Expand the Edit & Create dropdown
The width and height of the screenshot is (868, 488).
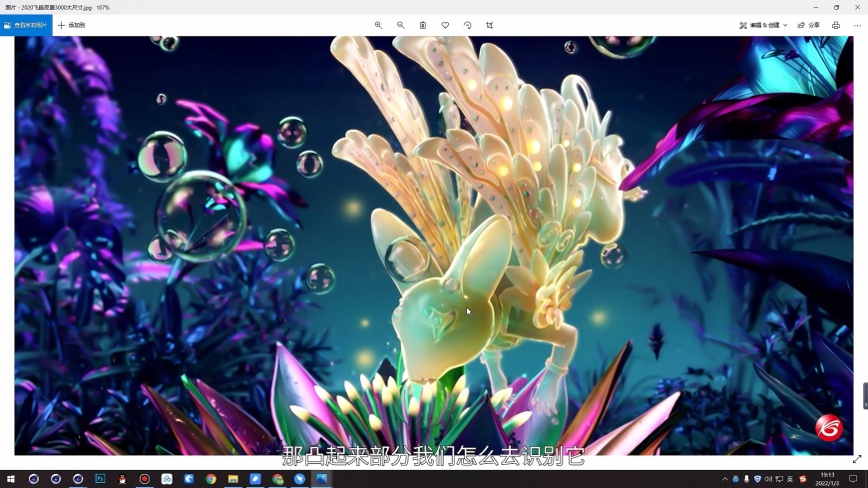[x=763, y=25]
